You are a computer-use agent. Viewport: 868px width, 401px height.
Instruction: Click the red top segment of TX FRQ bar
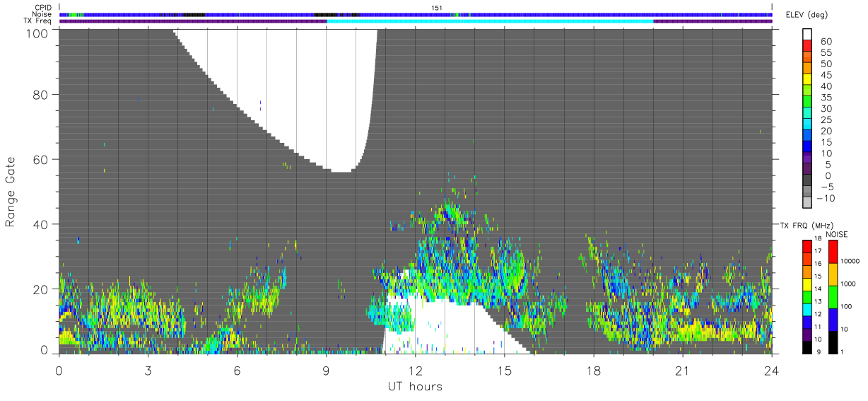click(x=807, y=245)
